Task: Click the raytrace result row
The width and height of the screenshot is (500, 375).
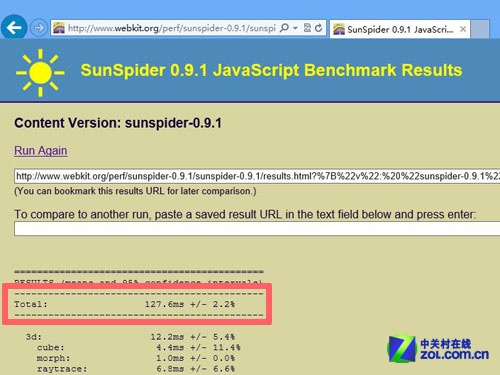Action: click(x=136, y=369)
